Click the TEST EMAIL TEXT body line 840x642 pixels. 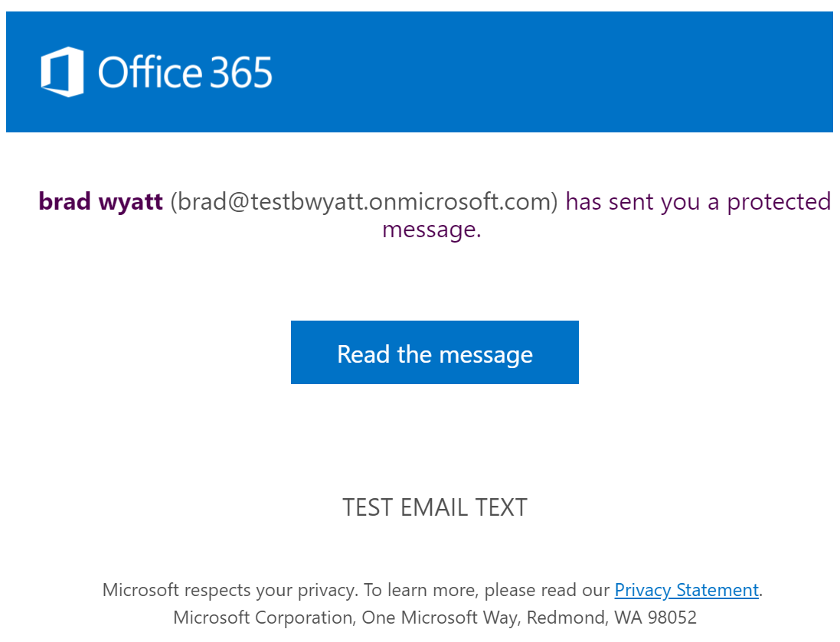(x=434, y=507)
